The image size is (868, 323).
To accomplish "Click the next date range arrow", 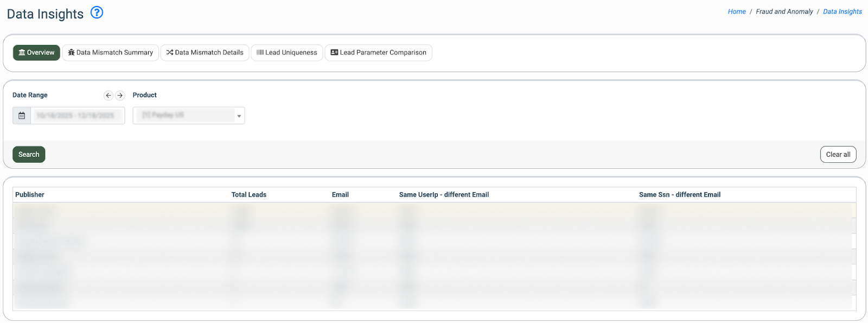I will tap(120, 96).
